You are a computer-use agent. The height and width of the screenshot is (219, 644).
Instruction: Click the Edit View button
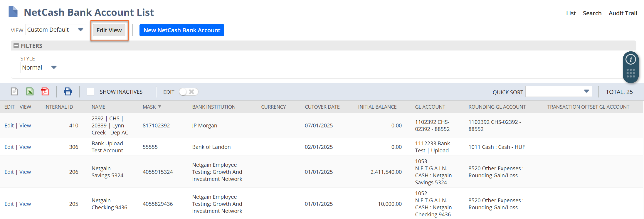tap(109, 30)
